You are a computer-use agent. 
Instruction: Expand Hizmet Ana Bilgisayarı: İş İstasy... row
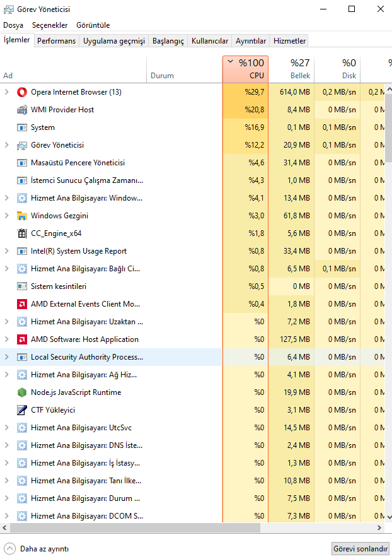click(x=6, y=463)
